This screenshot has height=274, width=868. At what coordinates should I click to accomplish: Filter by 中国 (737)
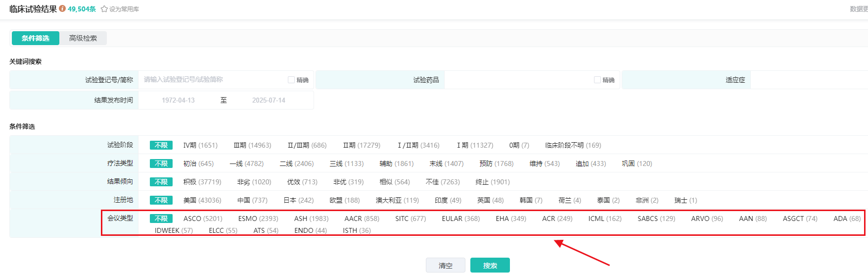(x=252, y=200)
